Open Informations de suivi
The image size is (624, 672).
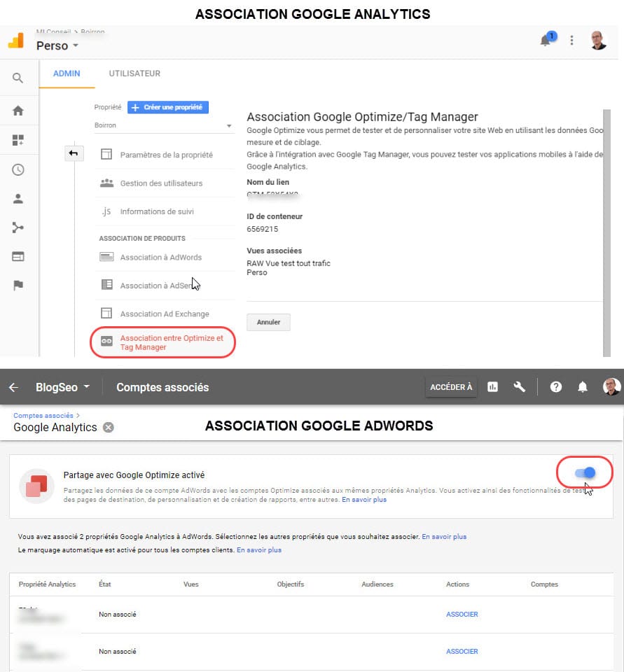tap(157, 211)
